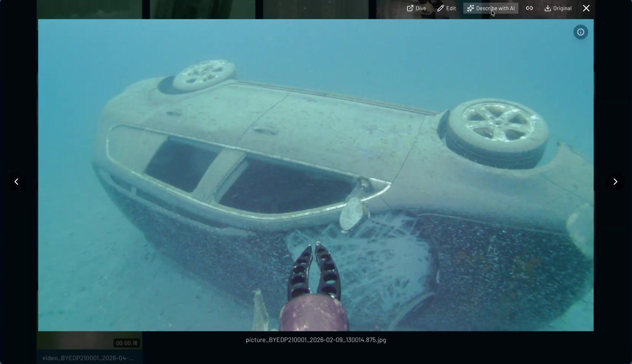632x364 pixels.
Task: Click the Original download arrow icon
Action: (x=548, y=8)
